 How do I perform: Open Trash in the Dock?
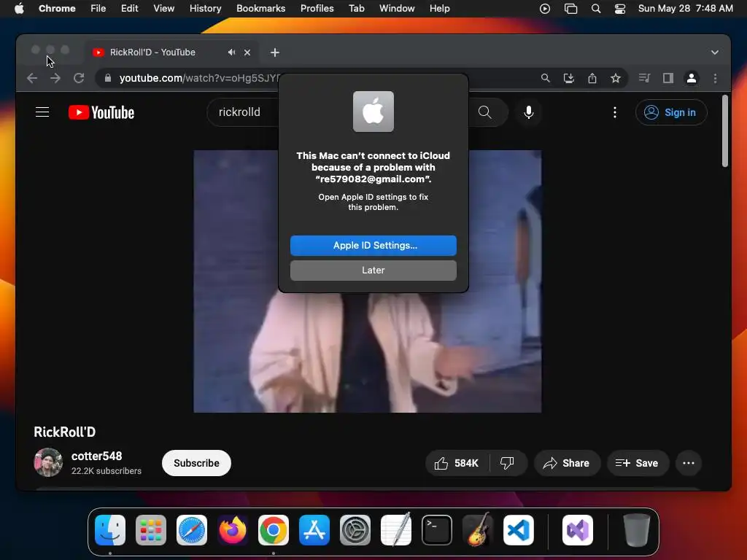pyautogui.click(x=636, y=530)
